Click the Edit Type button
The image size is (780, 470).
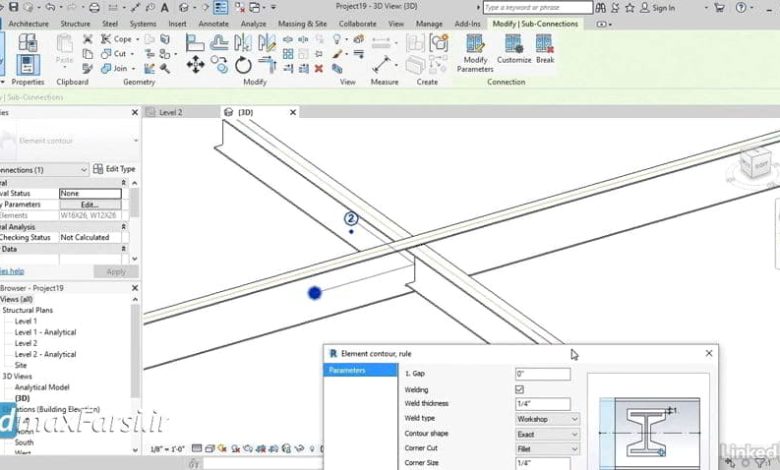[114, 169]
